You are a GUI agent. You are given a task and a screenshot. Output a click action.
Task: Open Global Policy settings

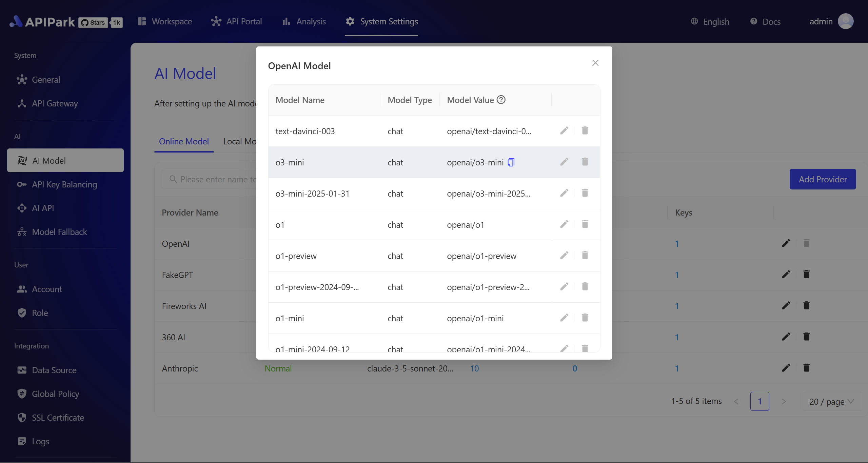65,394
